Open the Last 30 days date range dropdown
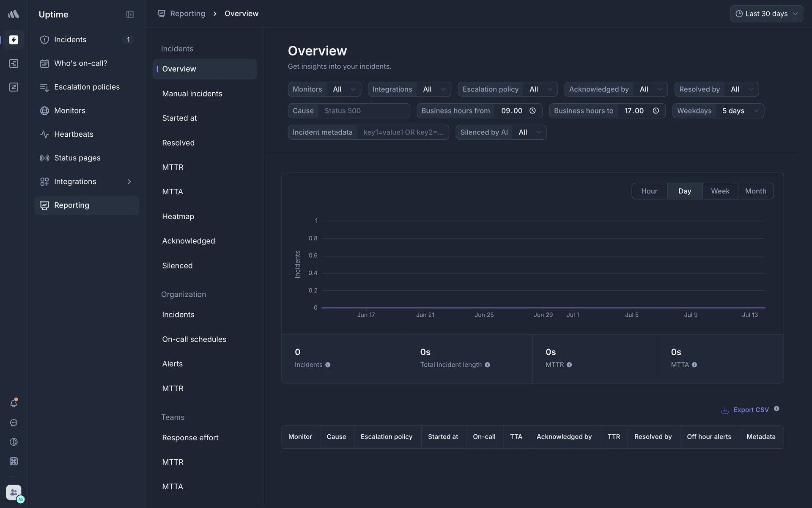The image size is (812, 508). [x=766, y=14]
